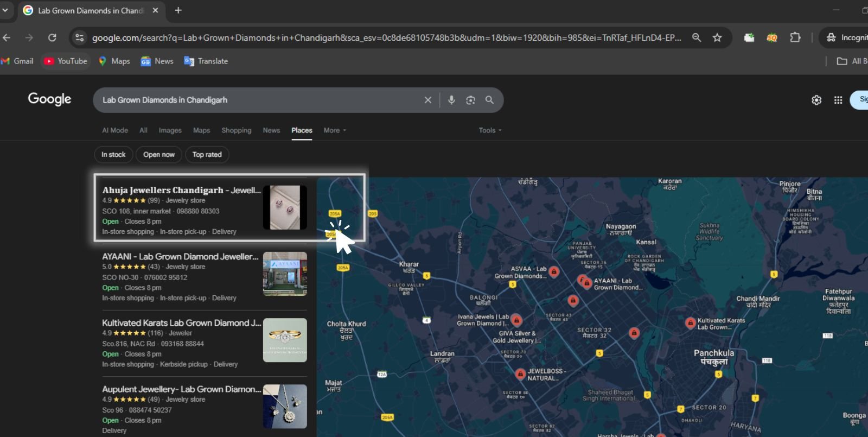The width and height of the screenshot is (868, 437).
Task: Bookmark this page with star icon
Action: [717, 37]
